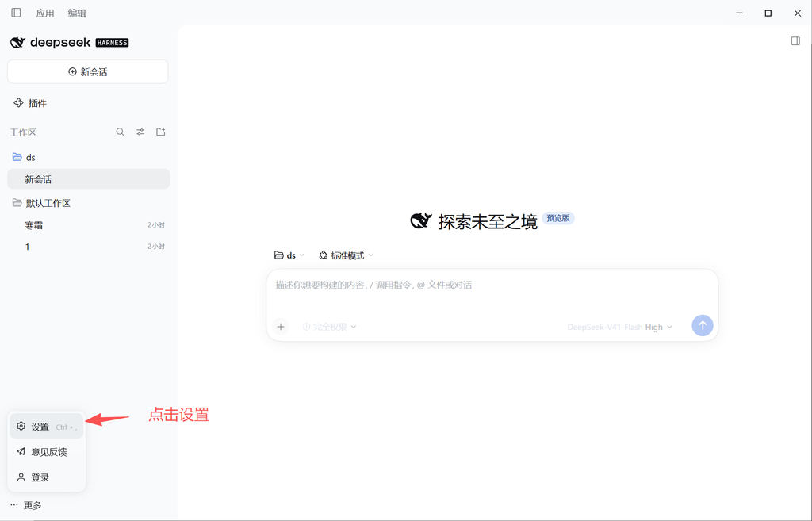Select the 新会话 conversation under ds

click(89, 179)
